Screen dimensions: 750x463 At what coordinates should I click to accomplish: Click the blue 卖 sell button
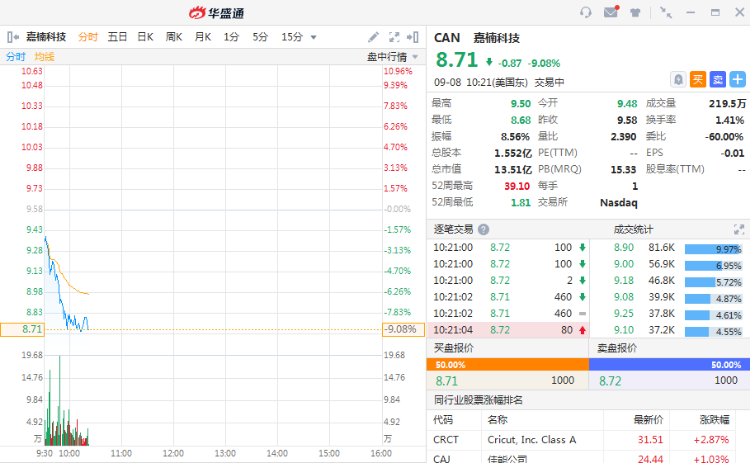tap(717, 79)
